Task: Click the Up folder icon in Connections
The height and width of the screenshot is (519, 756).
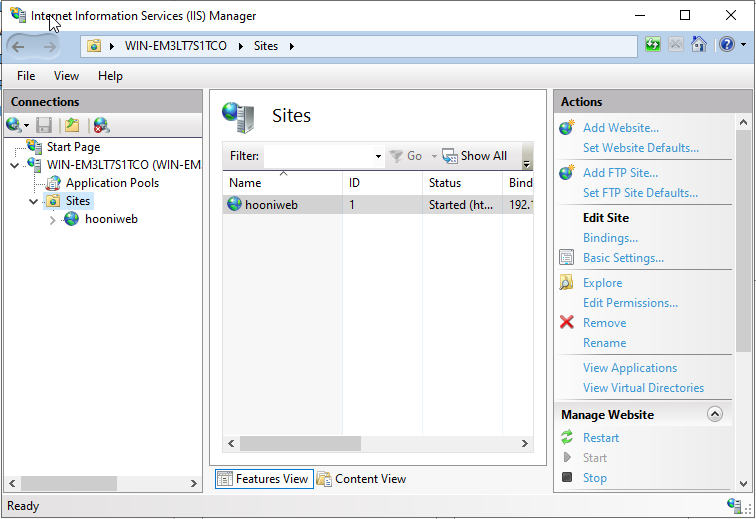Action: coord(72,125)
